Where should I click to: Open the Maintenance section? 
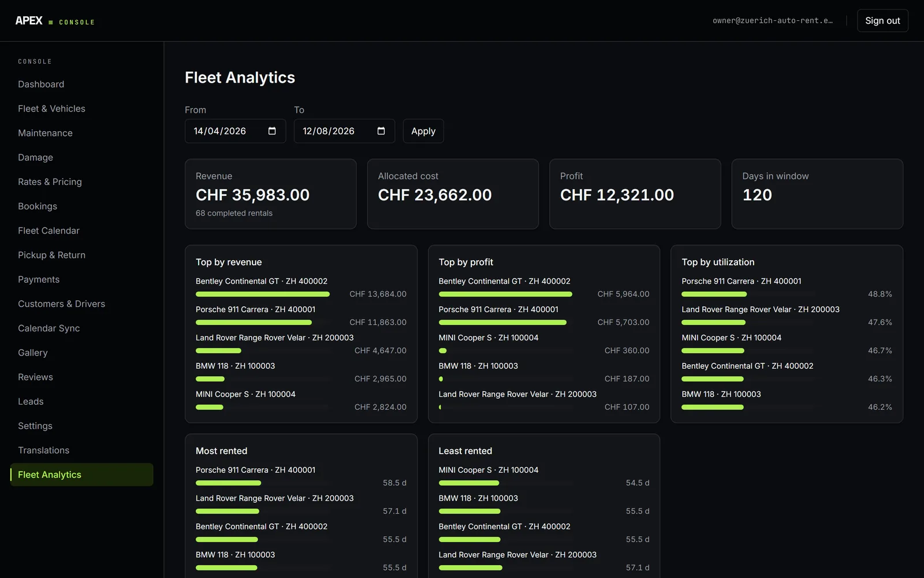click(x=45, y=133)
